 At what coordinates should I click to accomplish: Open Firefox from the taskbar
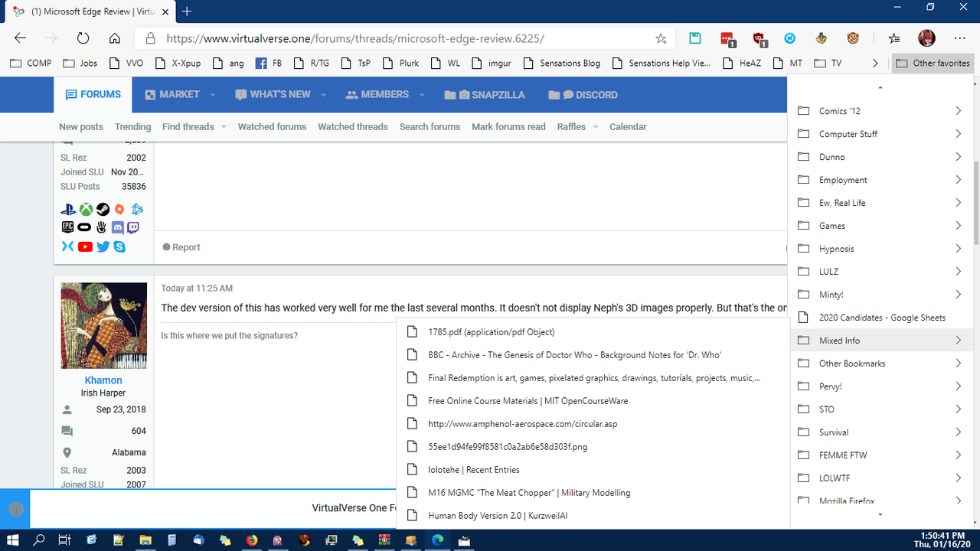click(x=252, y=540)
